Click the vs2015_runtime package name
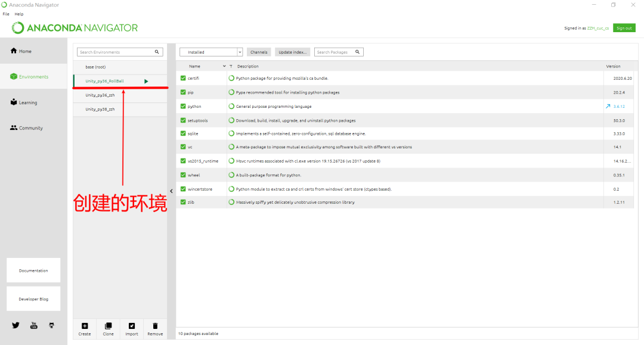The width and height of the screenshot is (644, 345). 203,161
